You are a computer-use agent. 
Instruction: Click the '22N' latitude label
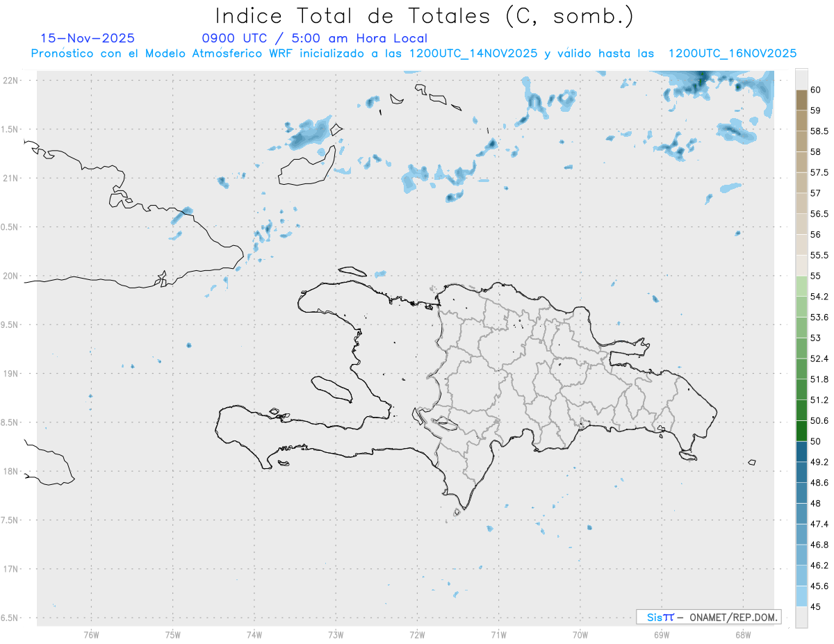(10, 81)
